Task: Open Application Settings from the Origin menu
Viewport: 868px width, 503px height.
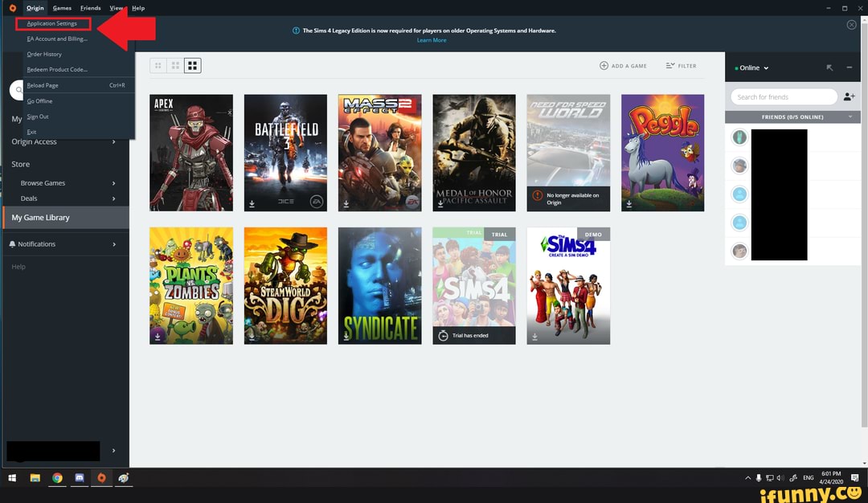Action: coord(52,23)
